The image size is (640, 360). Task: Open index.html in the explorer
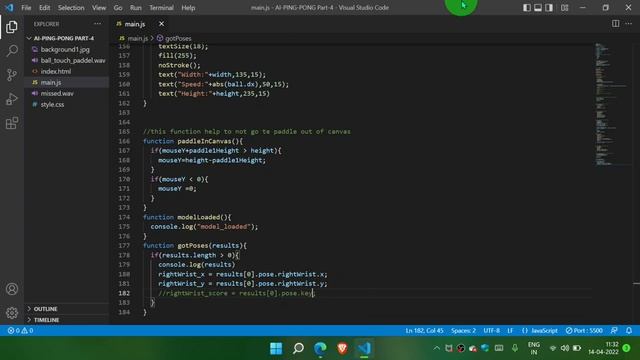[x=56, y=71]
